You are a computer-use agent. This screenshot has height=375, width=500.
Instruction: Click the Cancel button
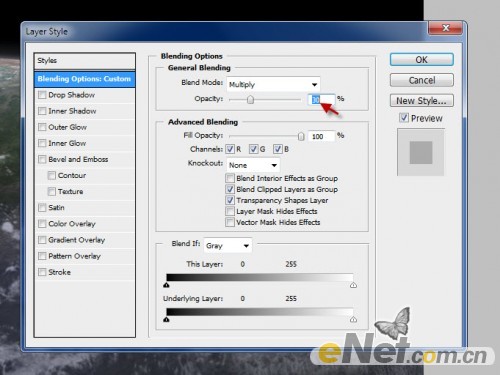422,80
